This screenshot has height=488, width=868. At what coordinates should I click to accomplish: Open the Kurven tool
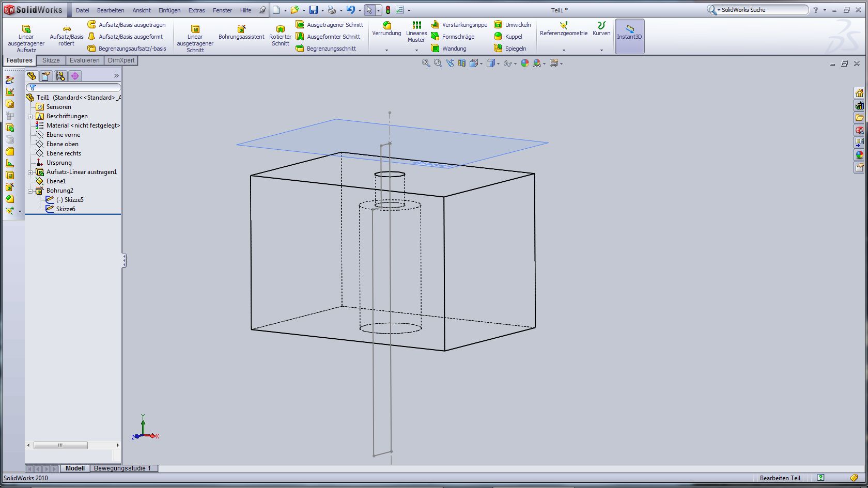click(601, 29)
